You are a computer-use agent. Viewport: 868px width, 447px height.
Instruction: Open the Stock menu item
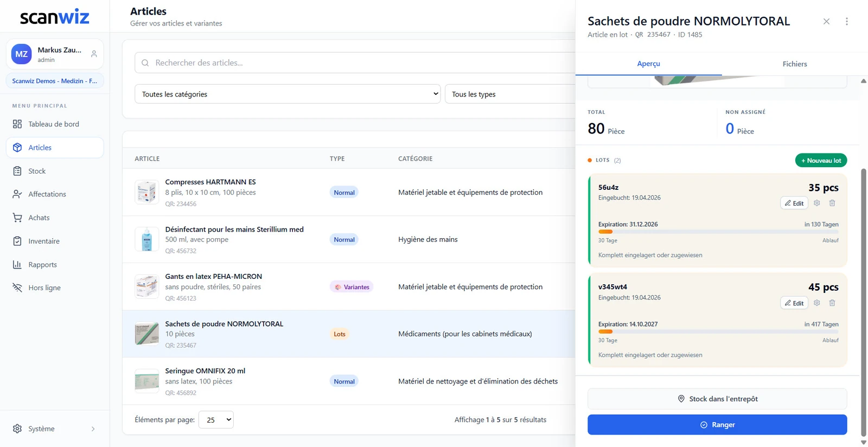(x=55, y=171)
